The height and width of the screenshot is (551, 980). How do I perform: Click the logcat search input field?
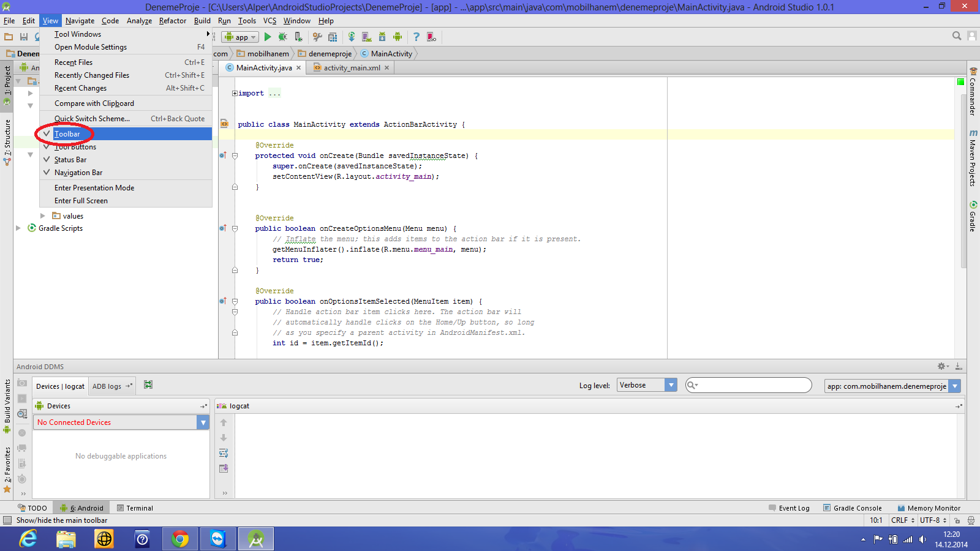click(748, 385)
